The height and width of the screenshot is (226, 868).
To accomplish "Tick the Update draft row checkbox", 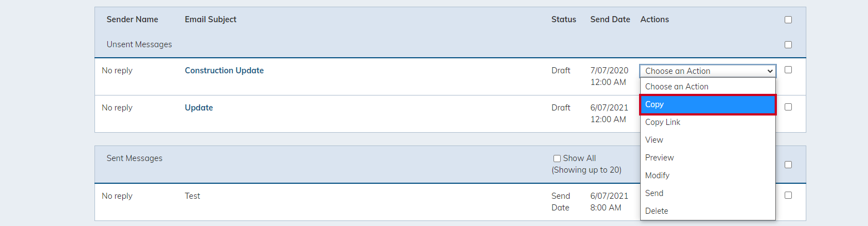I will tap(788, 107).
